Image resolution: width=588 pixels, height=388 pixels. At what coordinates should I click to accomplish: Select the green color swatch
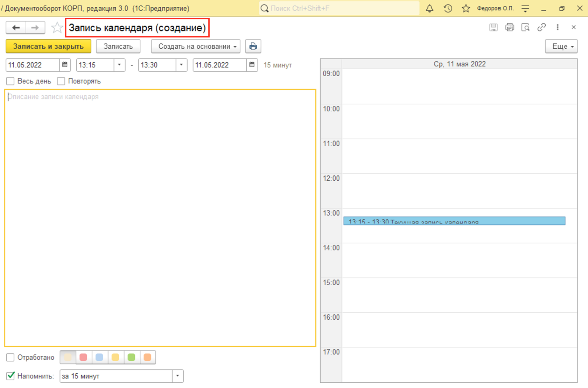pos(132,358)
